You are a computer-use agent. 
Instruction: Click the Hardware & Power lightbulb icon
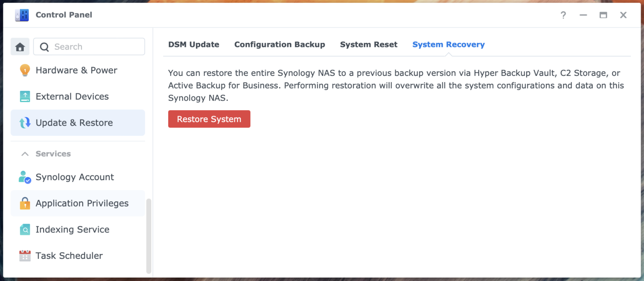[25, 70]
